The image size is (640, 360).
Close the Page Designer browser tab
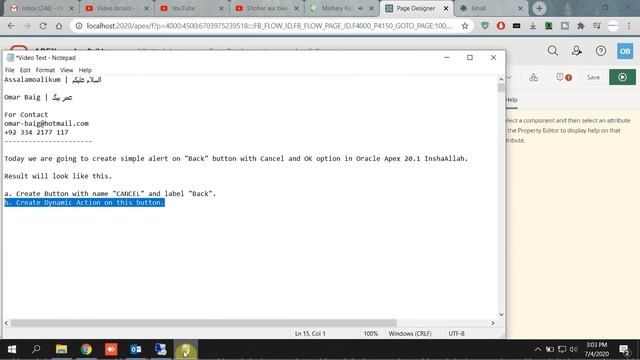[x=446, y=8]
